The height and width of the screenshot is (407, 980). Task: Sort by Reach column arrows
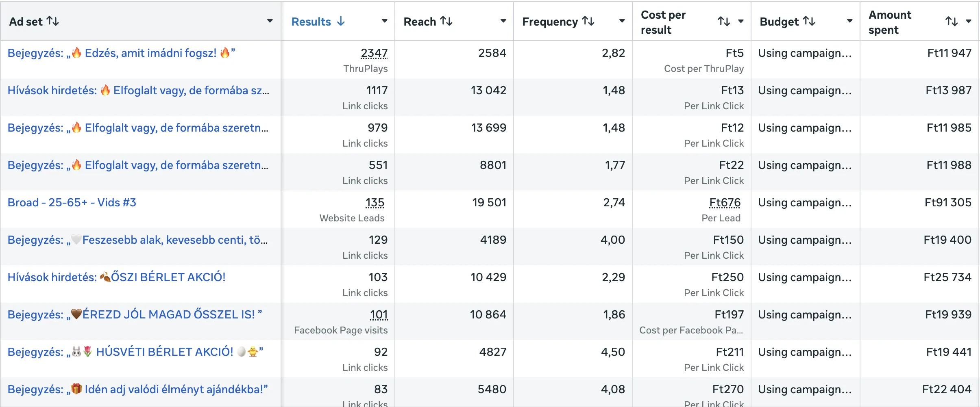(446, 21)
